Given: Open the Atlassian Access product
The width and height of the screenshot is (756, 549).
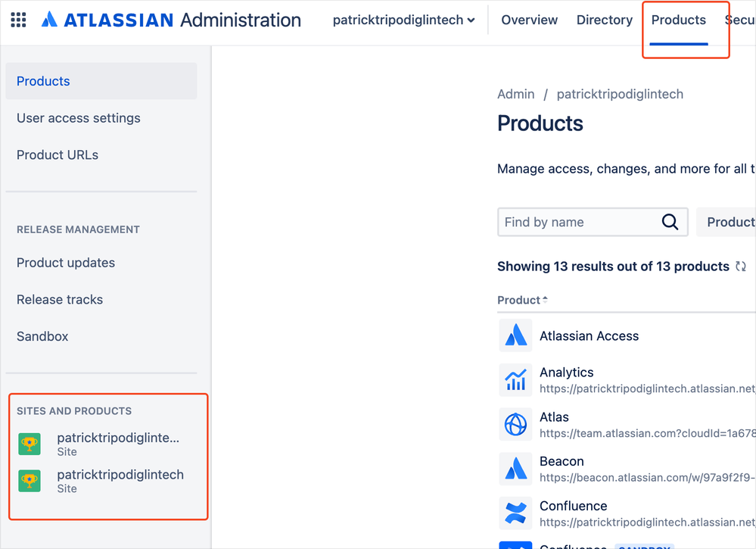Looking at the screenshot, I should tap(590, 335).
